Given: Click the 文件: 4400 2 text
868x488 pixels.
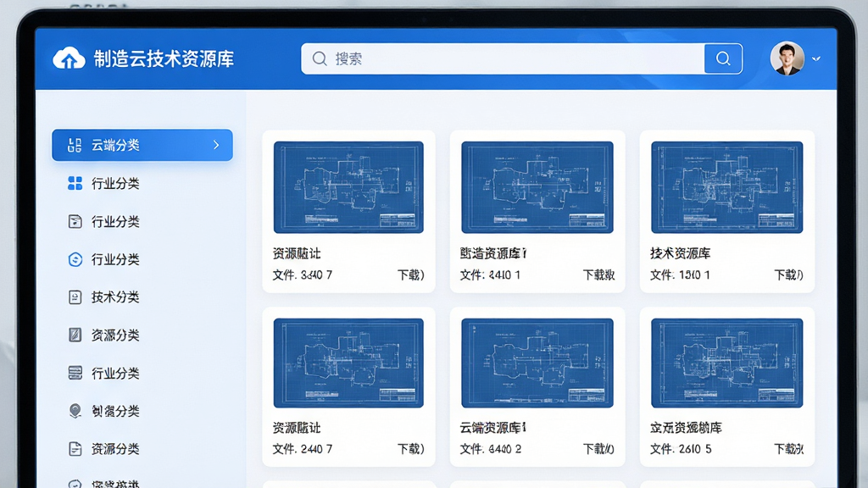Looking at the screenshot, I should (x=491, y=449).
